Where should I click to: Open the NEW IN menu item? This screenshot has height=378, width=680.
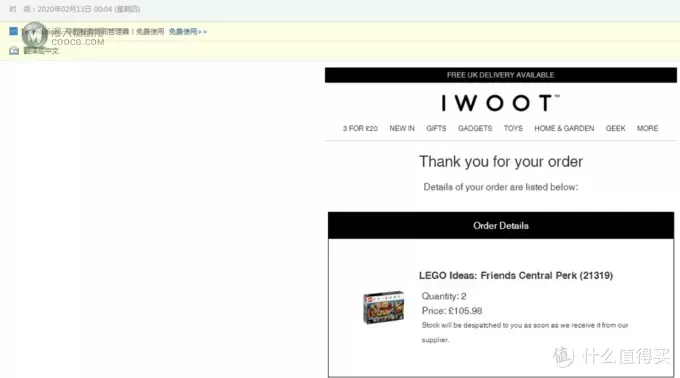[402, 128]
